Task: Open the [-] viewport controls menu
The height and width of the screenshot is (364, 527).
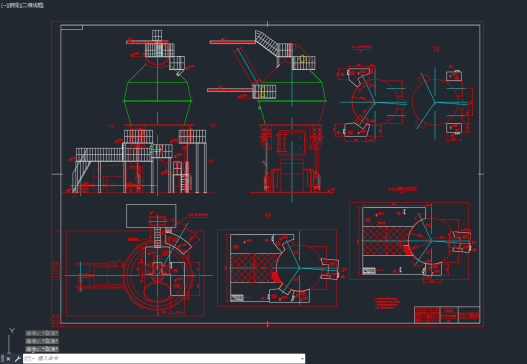Action: click(3, 5)
